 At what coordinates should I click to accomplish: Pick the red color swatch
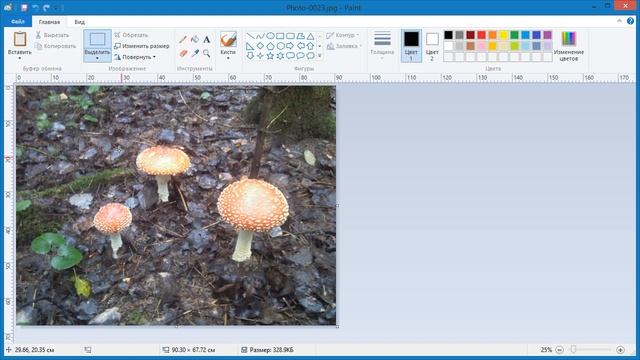tap(482, 35)
